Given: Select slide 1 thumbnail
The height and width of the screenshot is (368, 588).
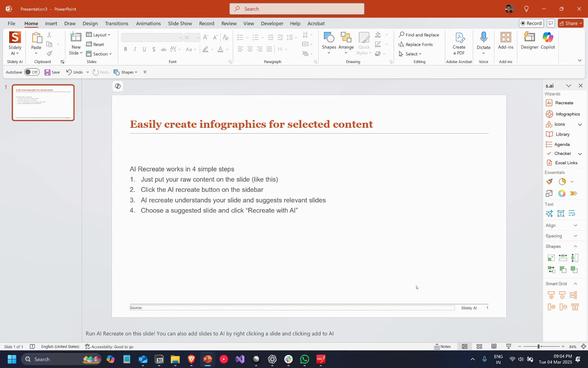Looking at the screenshot, I should click(x=43, y=103).
